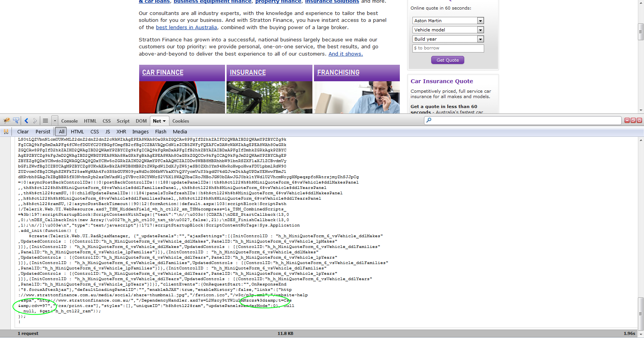Open the Net panel options menu

[164, 121]
